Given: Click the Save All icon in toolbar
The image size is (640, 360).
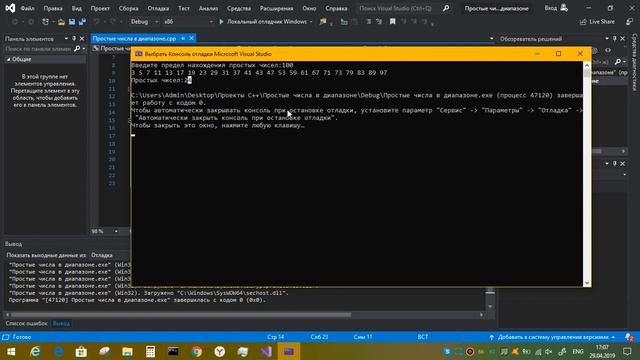Looking at the screenshot, I should 82,22.
